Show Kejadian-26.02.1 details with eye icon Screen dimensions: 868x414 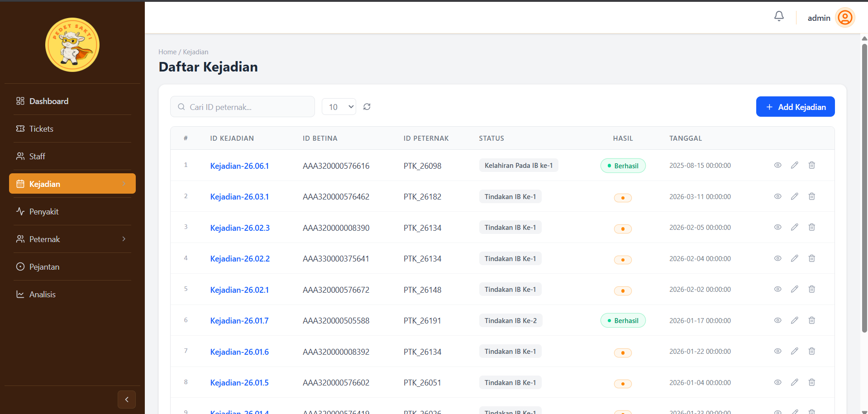point(778,289)
